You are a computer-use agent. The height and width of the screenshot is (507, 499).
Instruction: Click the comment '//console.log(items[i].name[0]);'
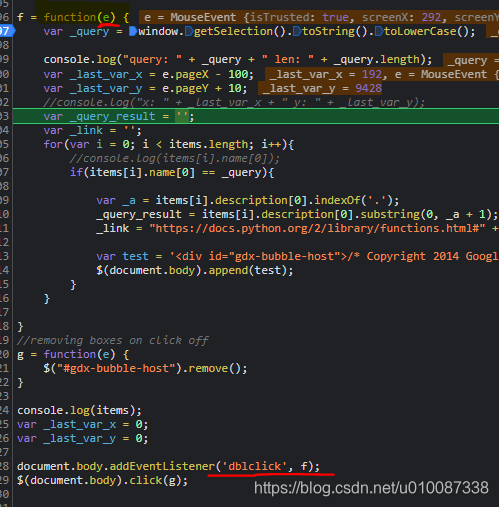click(x=174, y=158)
